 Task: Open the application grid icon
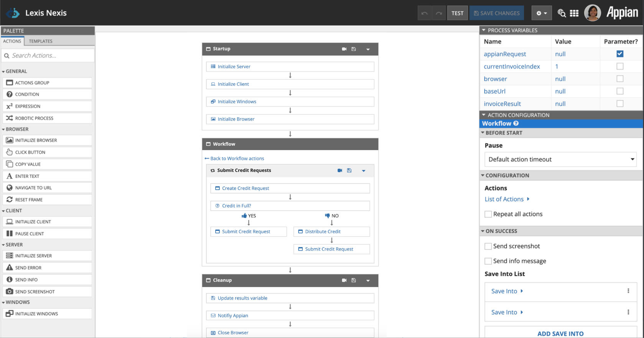pyautogui.click(x=574, y=13)
